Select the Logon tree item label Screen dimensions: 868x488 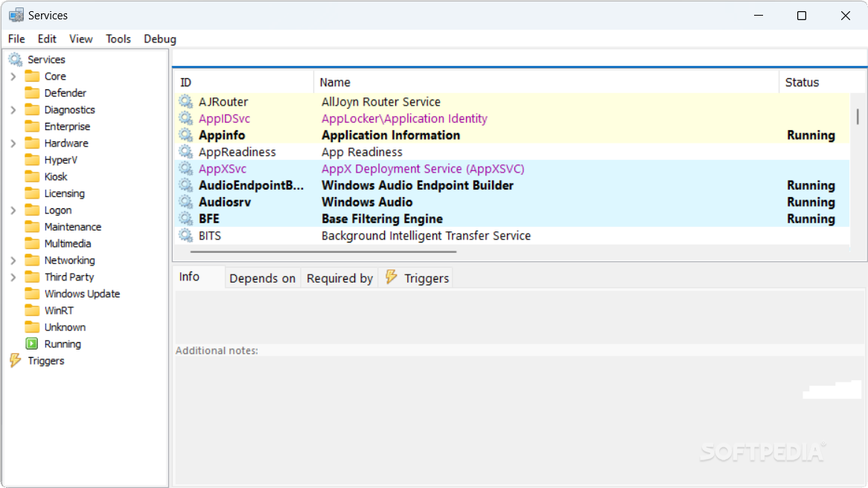(x=58, y=211)
